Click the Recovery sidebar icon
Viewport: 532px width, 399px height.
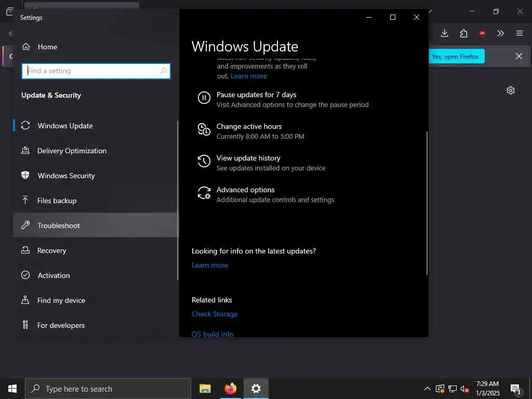pos(25,250)
